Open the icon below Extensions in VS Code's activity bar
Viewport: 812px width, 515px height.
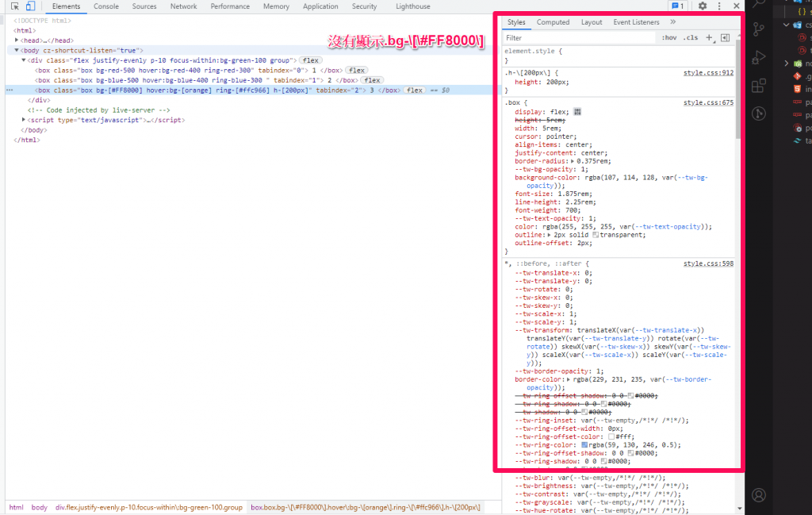(759, 113)
